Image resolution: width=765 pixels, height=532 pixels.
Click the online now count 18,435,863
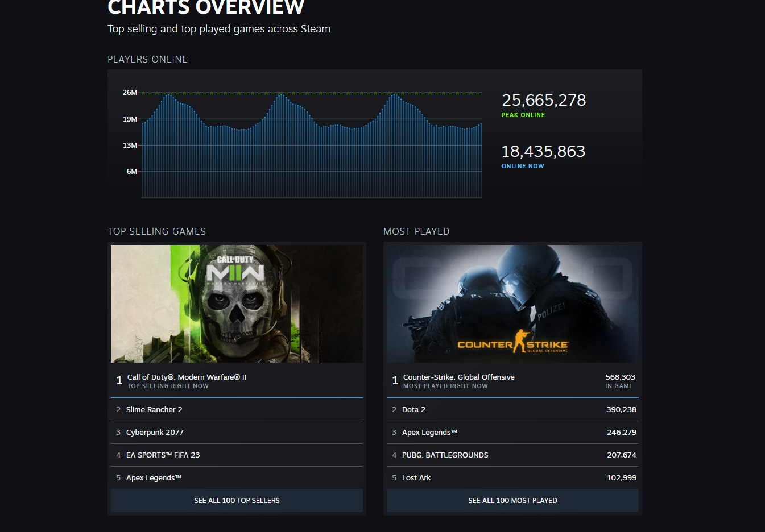click(x=543, y=152)
